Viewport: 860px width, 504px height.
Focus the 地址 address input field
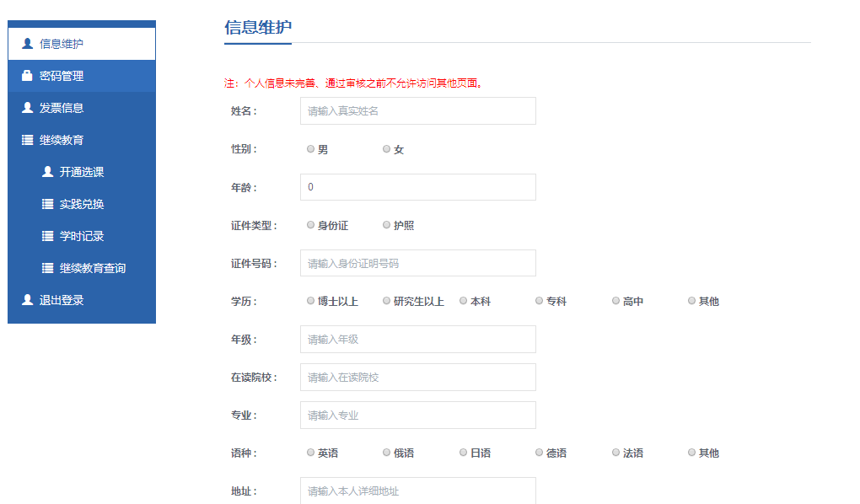[x=418, y=491]
